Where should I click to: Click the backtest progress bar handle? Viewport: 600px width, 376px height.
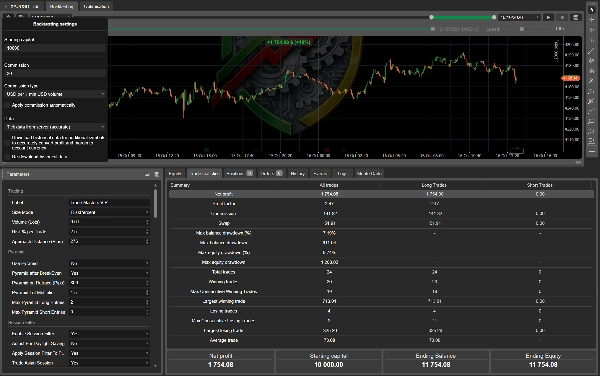pyautogui.click(x=433, y=29)
